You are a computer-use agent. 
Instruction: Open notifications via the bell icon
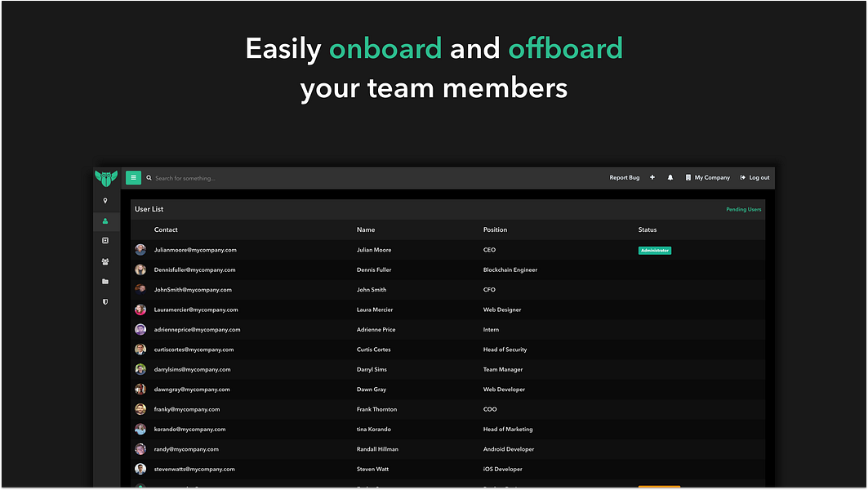click(670, 177)
